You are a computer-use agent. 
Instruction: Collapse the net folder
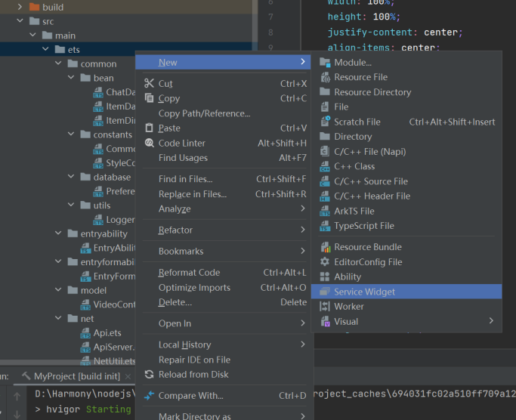58,318
